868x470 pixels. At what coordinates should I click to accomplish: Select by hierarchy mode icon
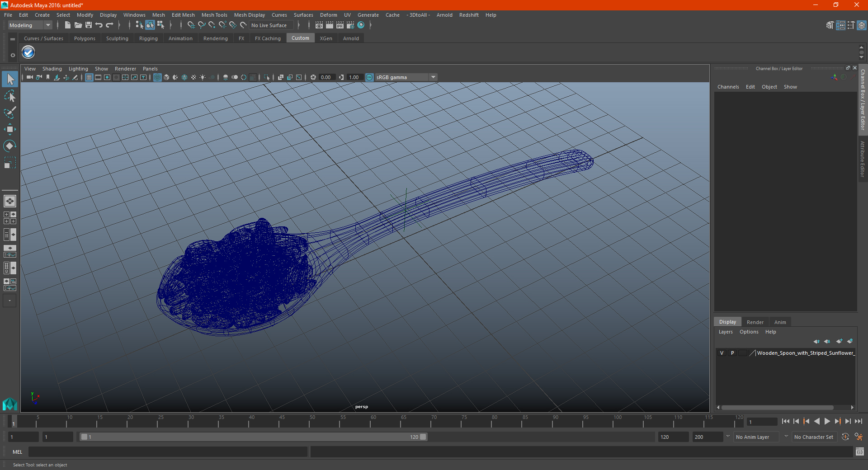(139, 25)
